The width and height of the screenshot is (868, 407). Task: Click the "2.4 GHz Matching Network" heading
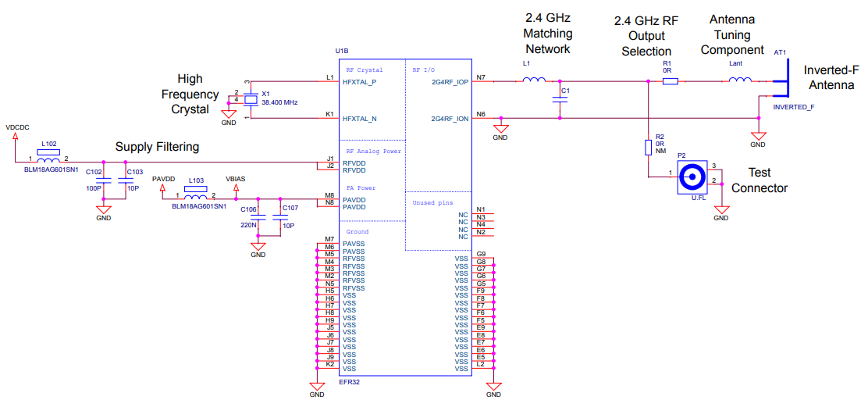coord(549,34)
